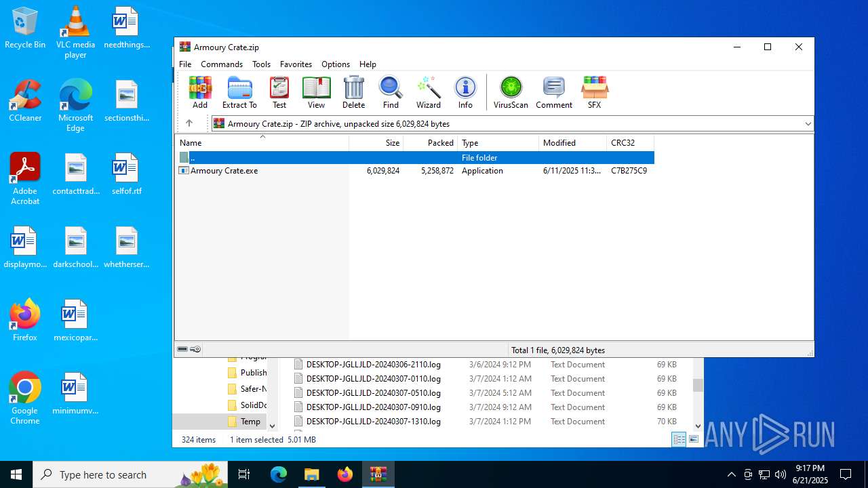The width and height of the screenshot is (868, 488).
Task: Click the taskbar search box
Action: point(130,474)
